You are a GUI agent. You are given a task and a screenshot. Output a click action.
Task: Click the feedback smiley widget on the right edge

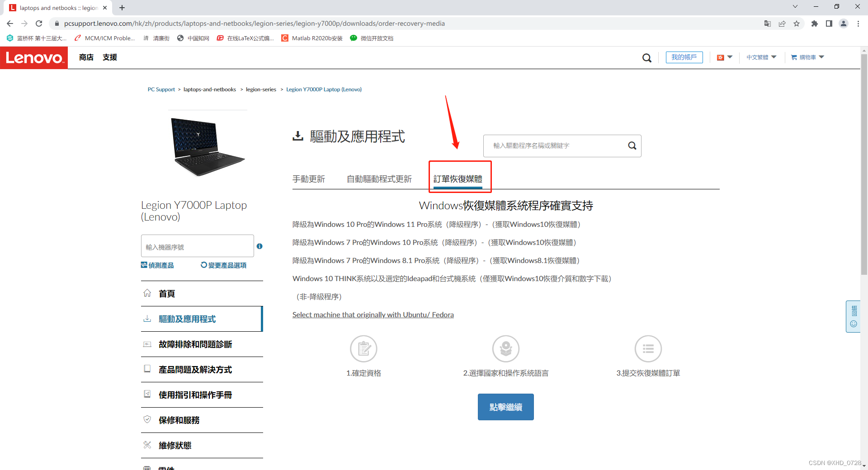(x=854, y=324)
